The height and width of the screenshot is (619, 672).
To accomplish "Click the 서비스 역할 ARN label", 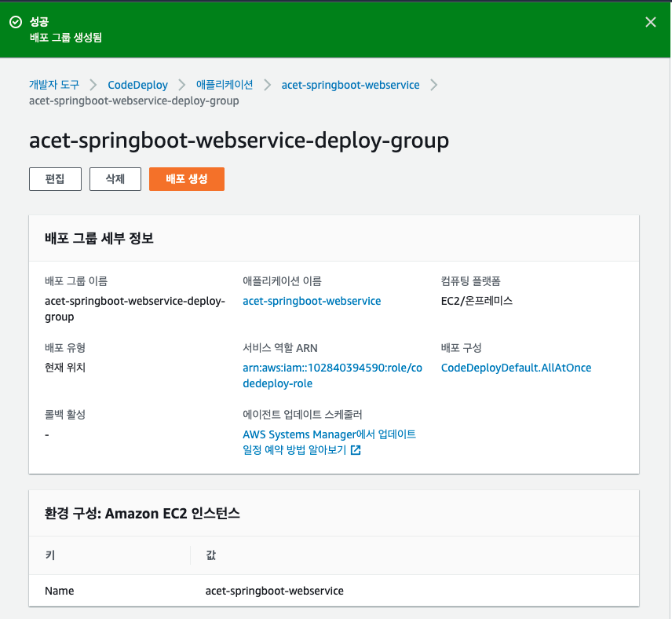I will pyautogui.click(x=279, y=348).
